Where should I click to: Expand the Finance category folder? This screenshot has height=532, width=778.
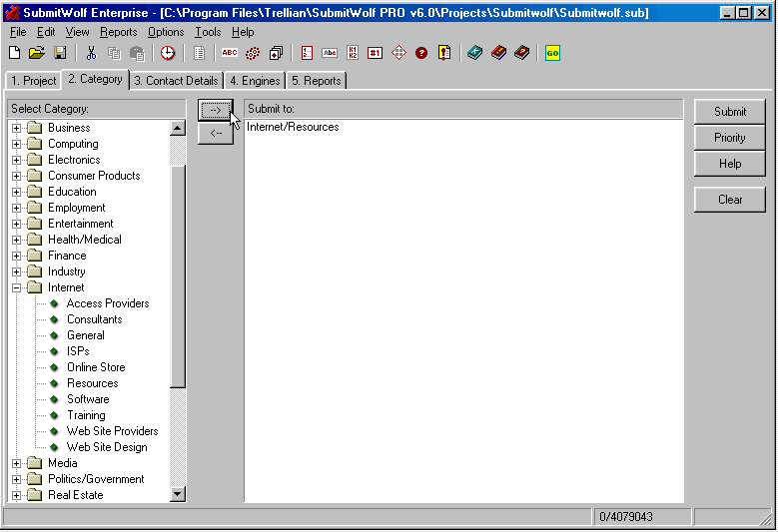(16, 256)
